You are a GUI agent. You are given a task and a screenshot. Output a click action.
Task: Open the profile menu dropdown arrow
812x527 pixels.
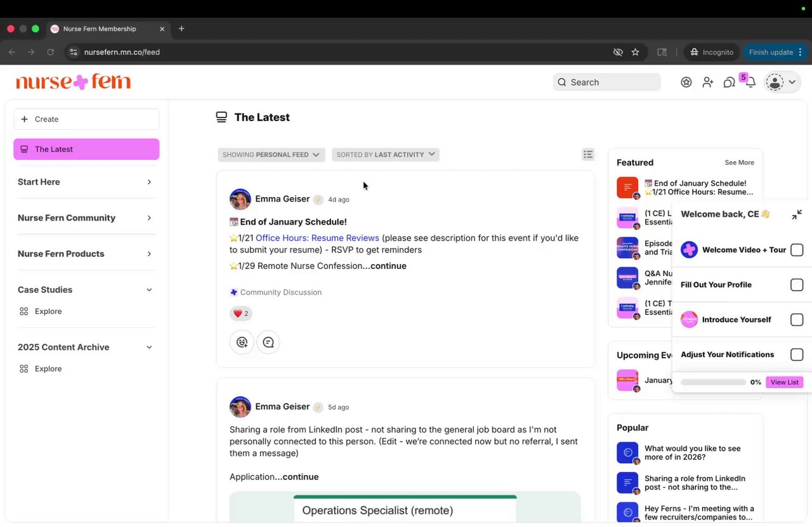point(792,82)
